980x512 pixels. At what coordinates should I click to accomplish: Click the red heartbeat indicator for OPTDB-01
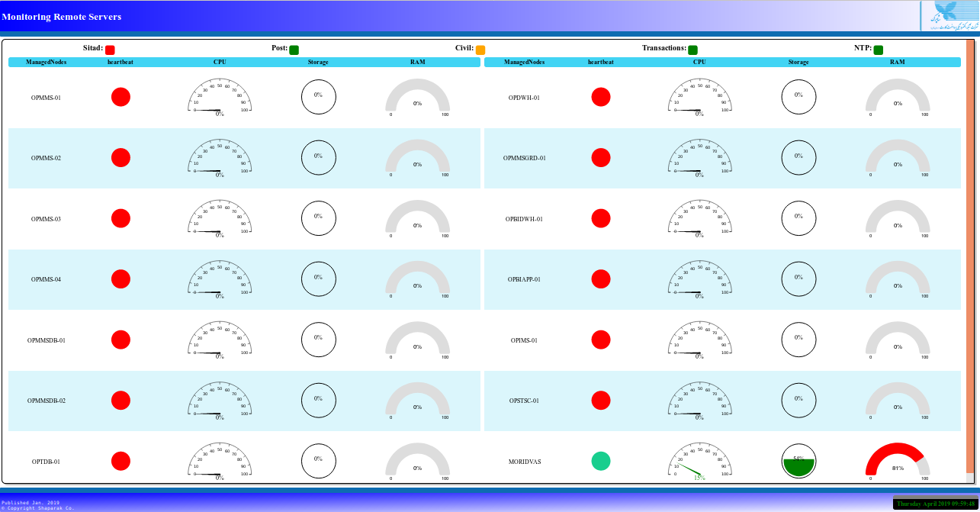pyautogui.click(x=120, y=461)
